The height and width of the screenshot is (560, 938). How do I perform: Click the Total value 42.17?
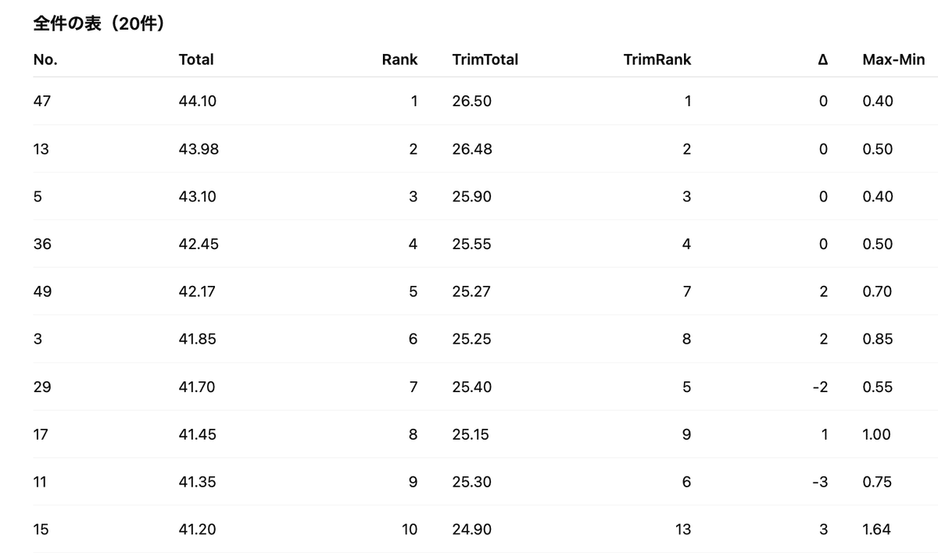pos(197,292)
